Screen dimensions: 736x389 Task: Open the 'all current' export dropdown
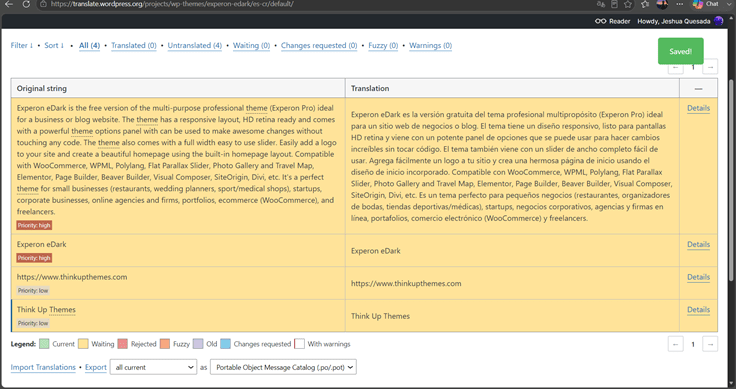click(x=153, y=367)
